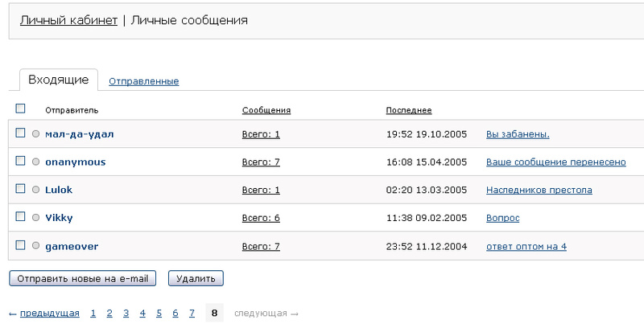
Task: Sort by Последнее column header
Action: pos(409,110)
